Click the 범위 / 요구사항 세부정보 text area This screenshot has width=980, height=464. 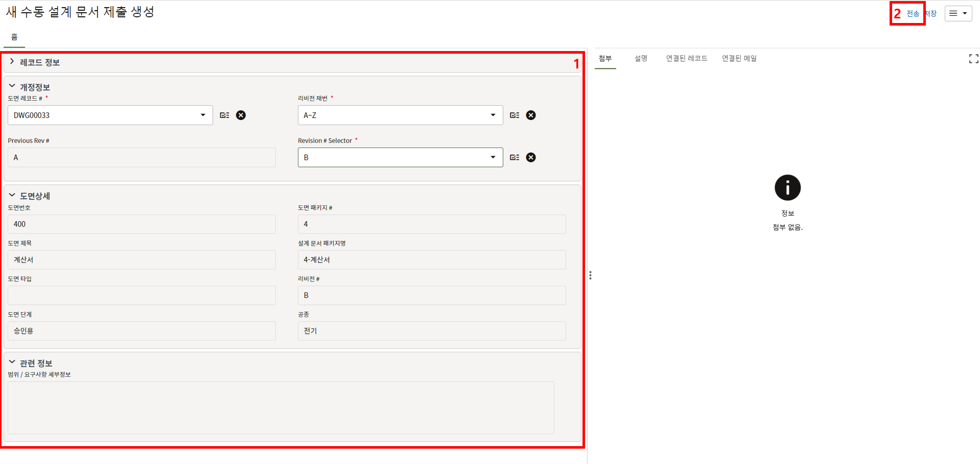[x=281, y=407]
